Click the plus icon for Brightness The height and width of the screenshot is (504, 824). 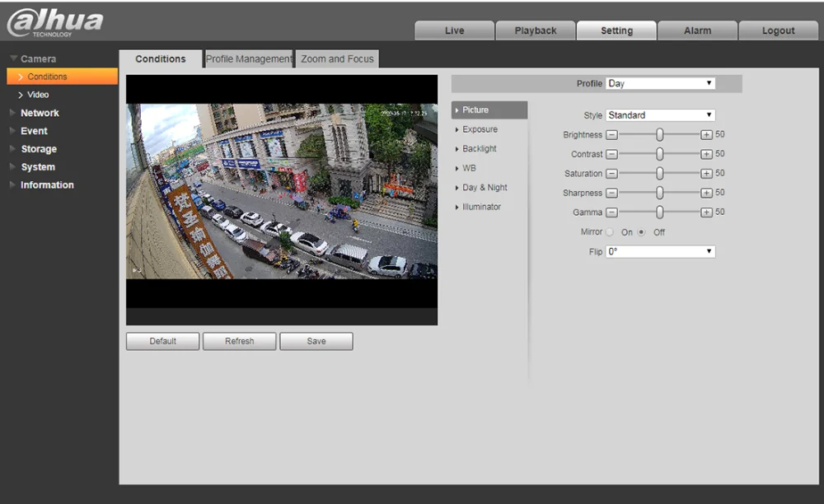706,134
